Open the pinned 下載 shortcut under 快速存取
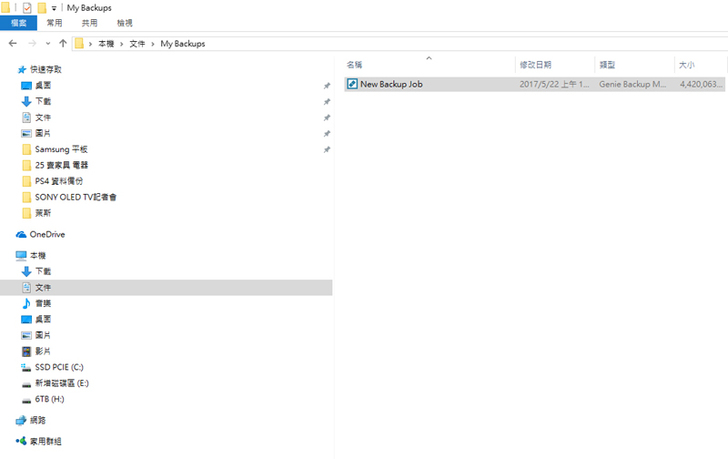This screenshot has width=728, height=459. click(43, 101)
